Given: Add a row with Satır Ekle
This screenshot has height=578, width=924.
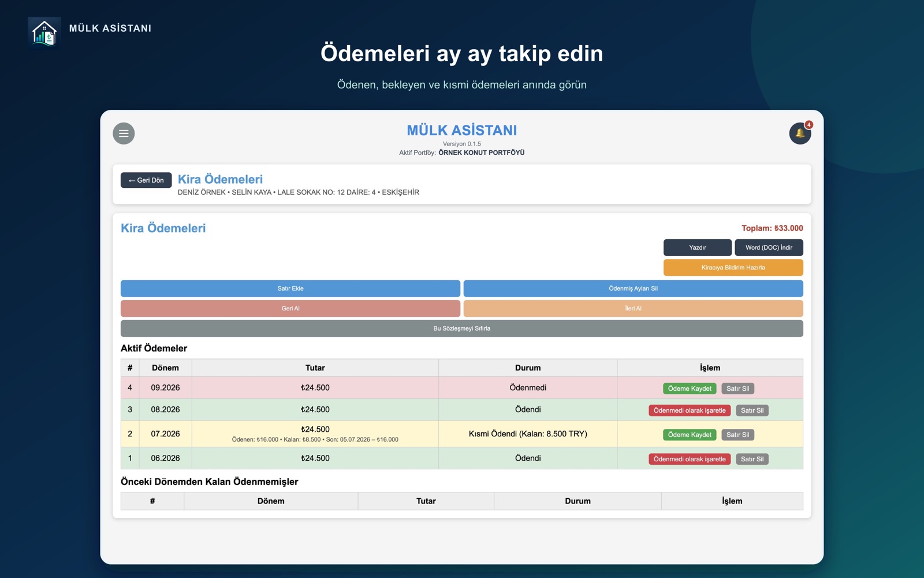Looking at the screenshot, I should click(290, 288).
